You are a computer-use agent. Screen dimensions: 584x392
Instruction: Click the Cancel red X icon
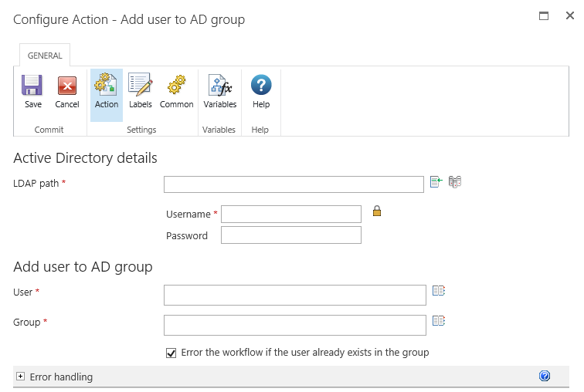click(67, 86)
